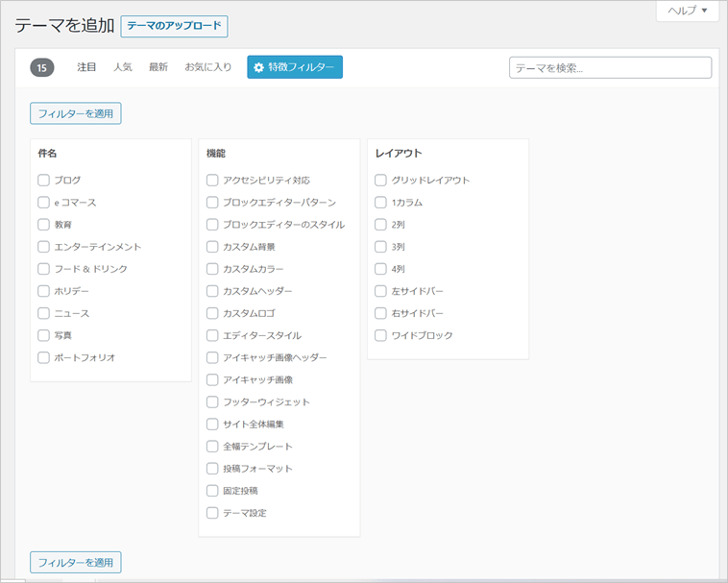The height and width of the screenshot is (583, 728).
Task: Focus the テーマを検索 search field
Action: 610,67
